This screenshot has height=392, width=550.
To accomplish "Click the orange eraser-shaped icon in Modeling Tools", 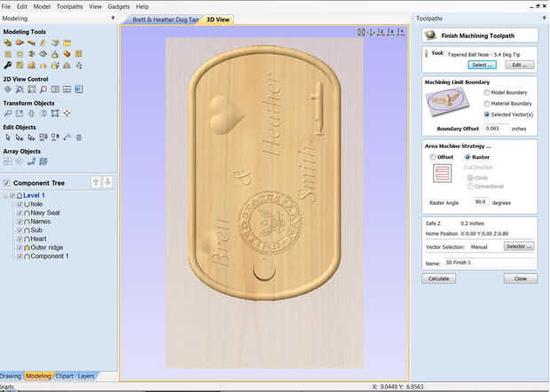I will (x=67, y=54).
